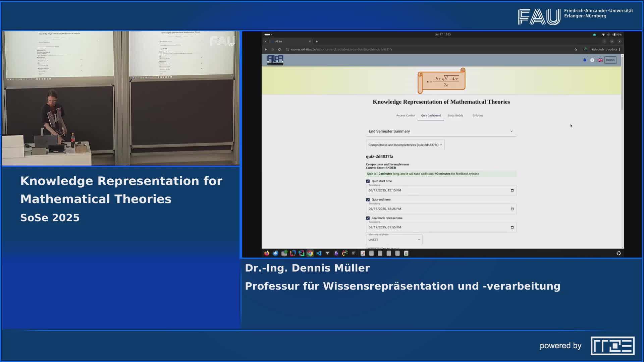This screenshot has width=644, height=362.
Task: Click the Dennis user button
Action: click(x=610, y=60)
